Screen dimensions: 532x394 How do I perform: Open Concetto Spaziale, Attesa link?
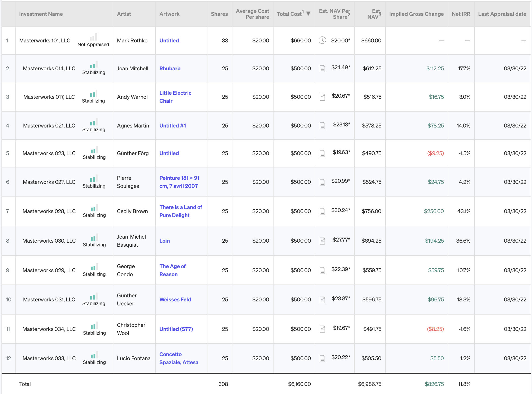(179, 358)
